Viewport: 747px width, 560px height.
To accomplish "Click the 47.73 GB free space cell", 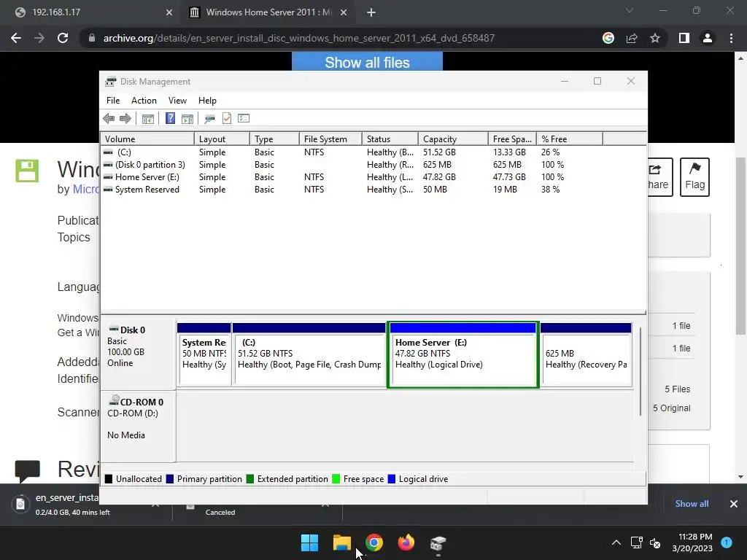I will point(509,177).
